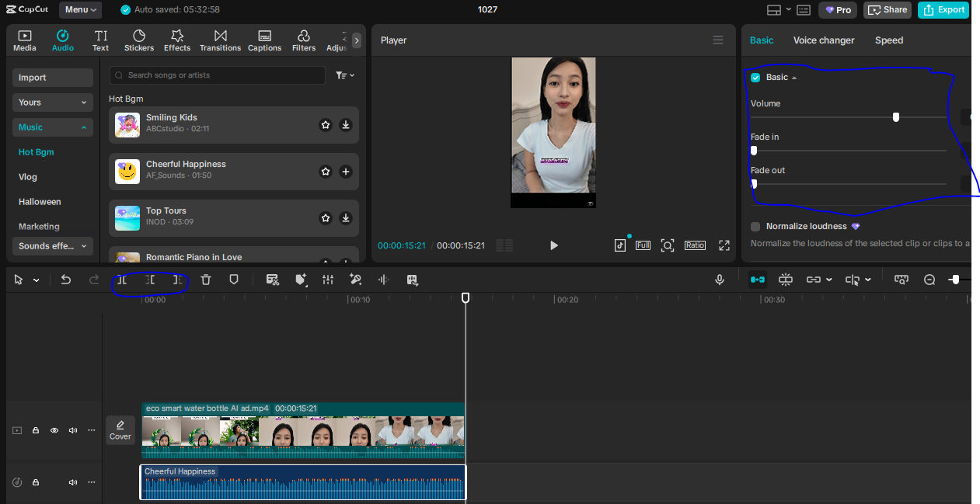Switch to the Voice changer tab

point(824,40)
